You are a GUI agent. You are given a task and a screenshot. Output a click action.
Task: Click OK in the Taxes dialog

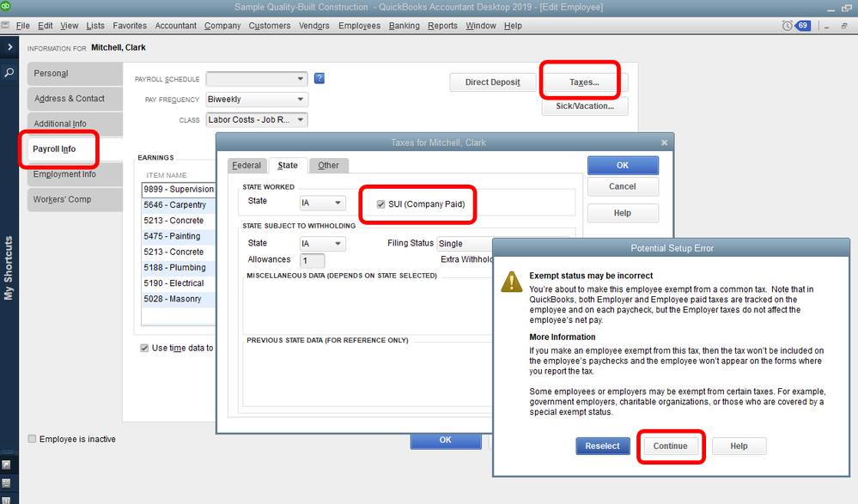point(623,165)
